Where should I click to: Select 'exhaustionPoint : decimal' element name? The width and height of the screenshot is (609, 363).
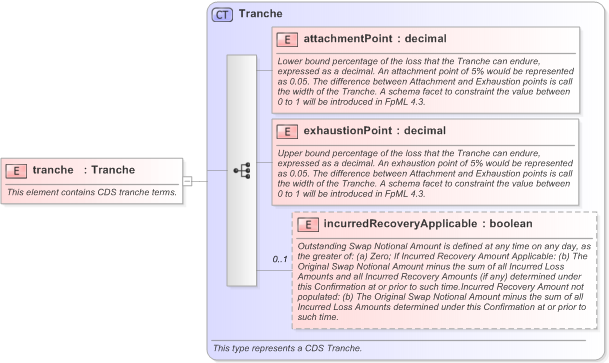(374, 131)
